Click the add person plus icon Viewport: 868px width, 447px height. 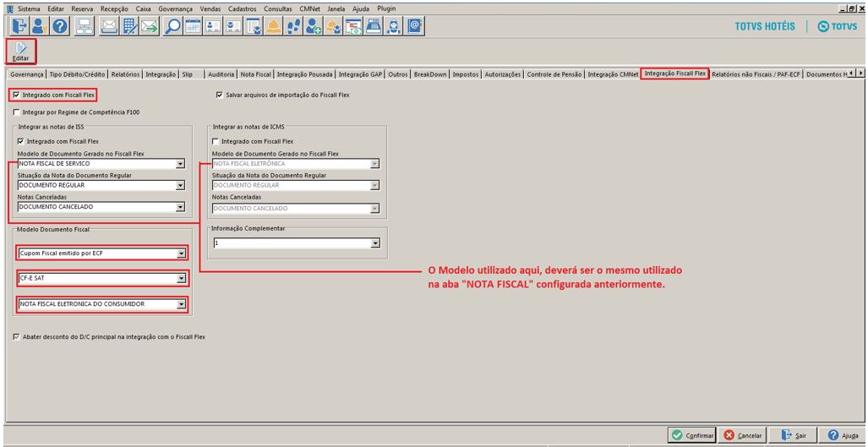coord(314,26)
